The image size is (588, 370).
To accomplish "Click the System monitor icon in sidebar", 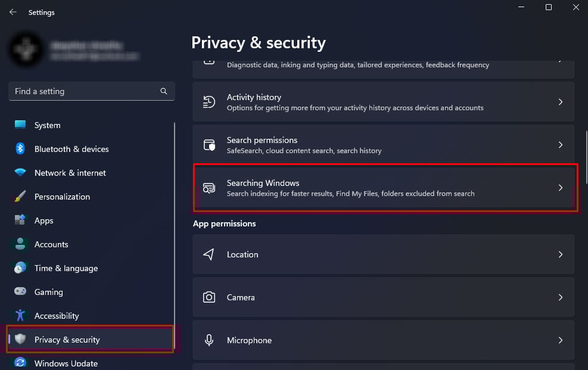I will click(x=20, y=125).
